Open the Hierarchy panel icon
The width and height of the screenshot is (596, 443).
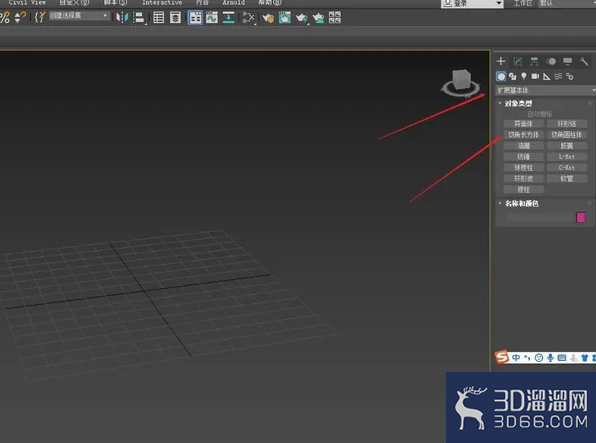tap(534, 61)
